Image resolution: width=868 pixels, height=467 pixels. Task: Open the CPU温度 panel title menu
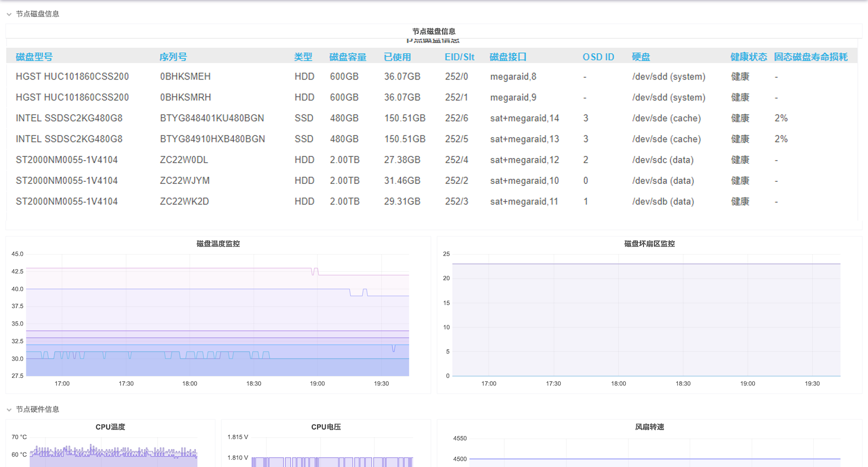pos(110,427)
